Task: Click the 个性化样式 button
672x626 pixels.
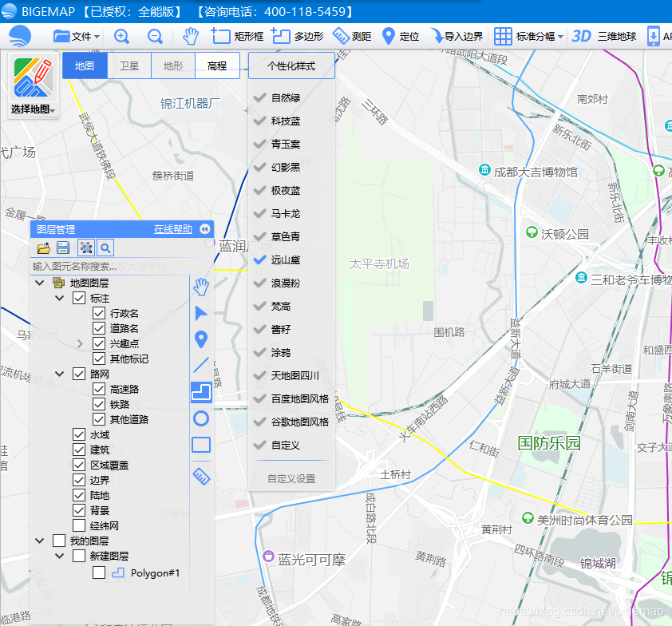Action: (x=291, y=65)
